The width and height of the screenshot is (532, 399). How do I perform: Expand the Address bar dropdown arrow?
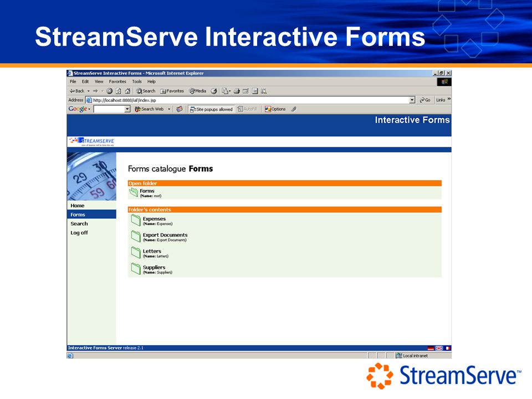pyautogui.click(x=412, y=100)
